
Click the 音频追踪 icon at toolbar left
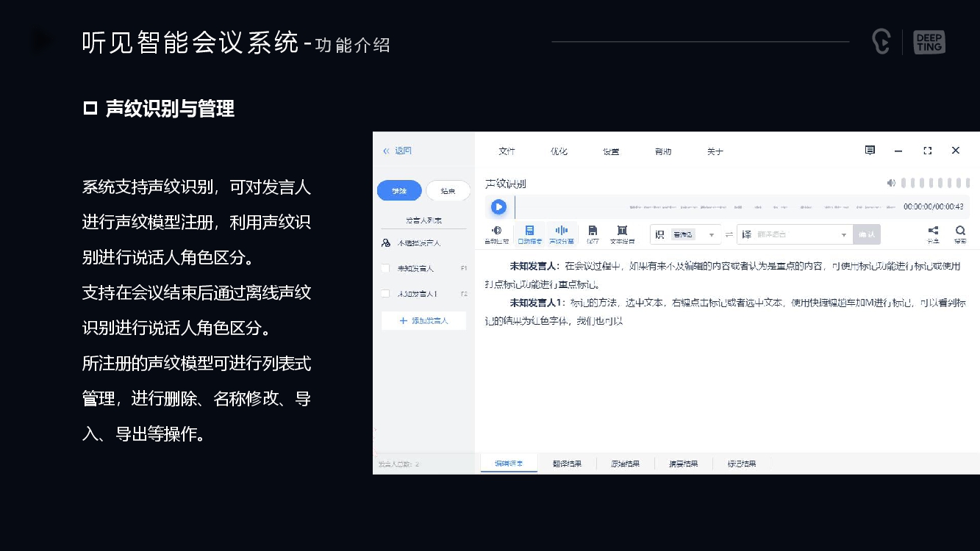pyautogui.click(x=498, y=234)
